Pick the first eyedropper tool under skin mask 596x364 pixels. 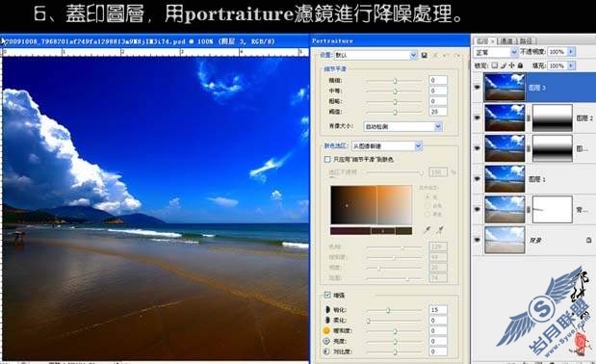click(x=428, y=230)
